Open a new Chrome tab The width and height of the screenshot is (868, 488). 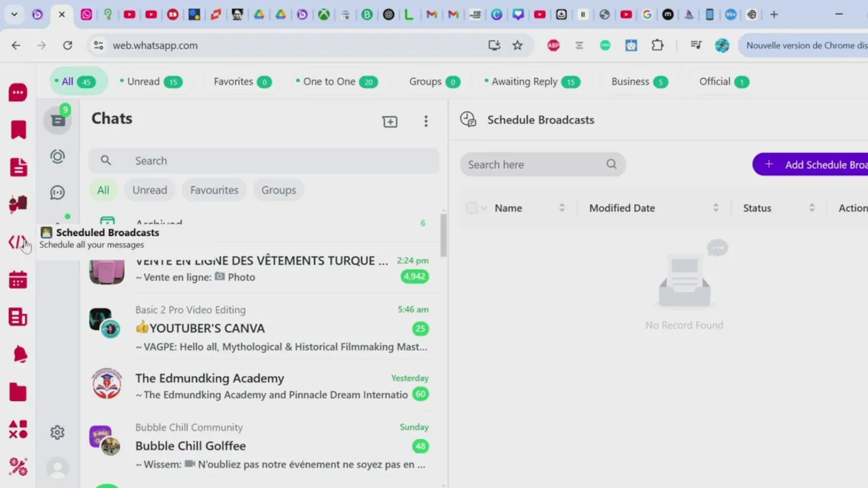click(x=774, y=14)
